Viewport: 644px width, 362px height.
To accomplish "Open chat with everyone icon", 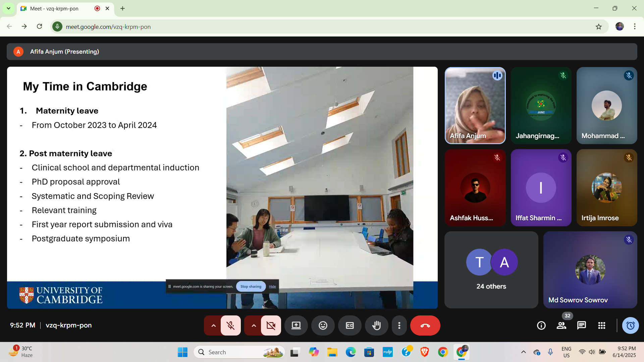I will tap(581, 325).
